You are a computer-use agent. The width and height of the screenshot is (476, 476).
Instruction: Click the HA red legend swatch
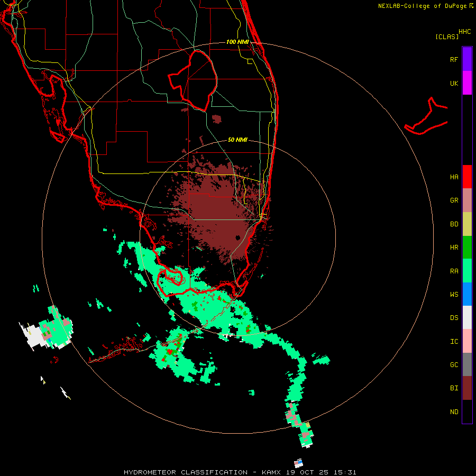467,177
